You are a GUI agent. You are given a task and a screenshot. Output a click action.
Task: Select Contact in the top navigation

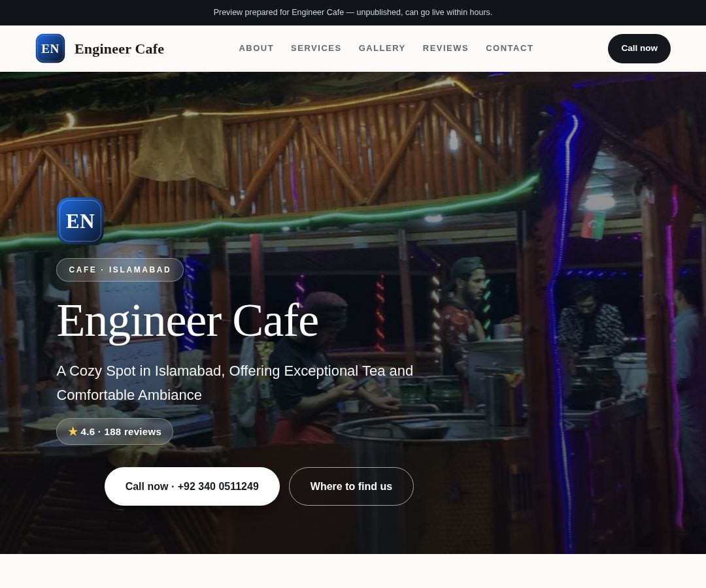[509, 48]
